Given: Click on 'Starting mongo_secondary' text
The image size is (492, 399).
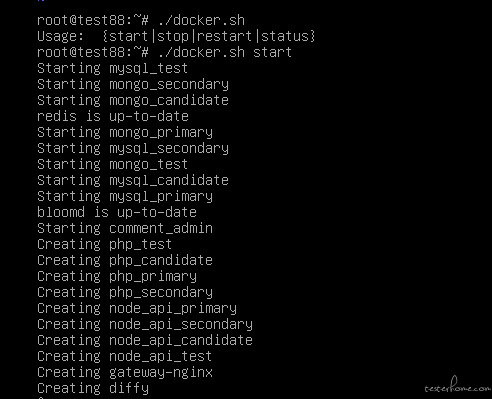Looking at the screenshot, I should (133, 85).
